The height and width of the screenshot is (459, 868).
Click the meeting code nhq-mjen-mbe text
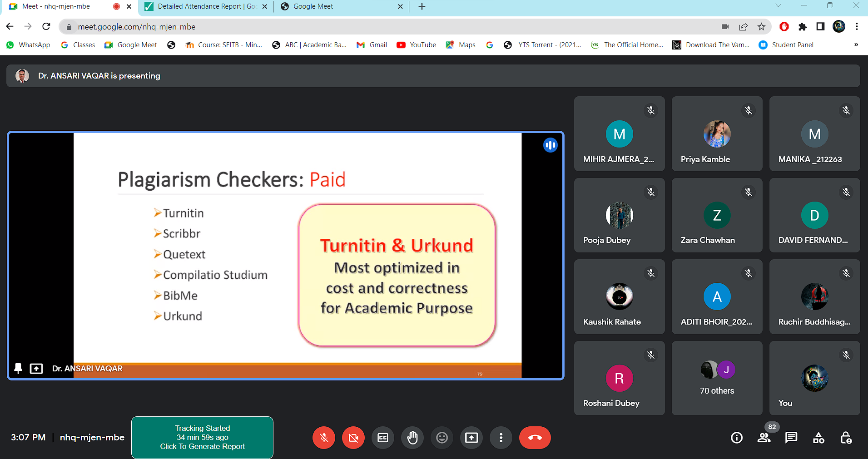(92, 437)
